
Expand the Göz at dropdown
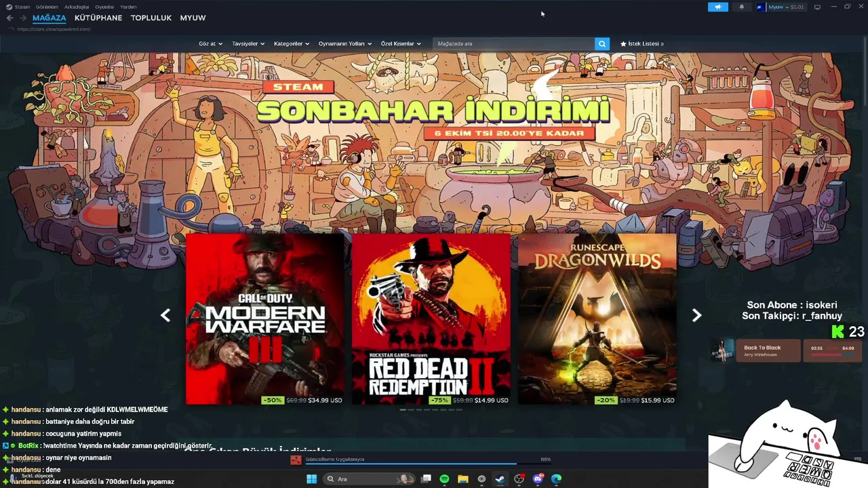coord(210,43)
